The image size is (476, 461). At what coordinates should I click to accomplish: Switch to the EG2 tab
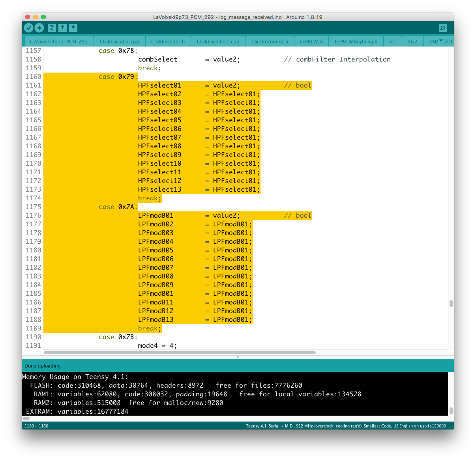point(412,41)
